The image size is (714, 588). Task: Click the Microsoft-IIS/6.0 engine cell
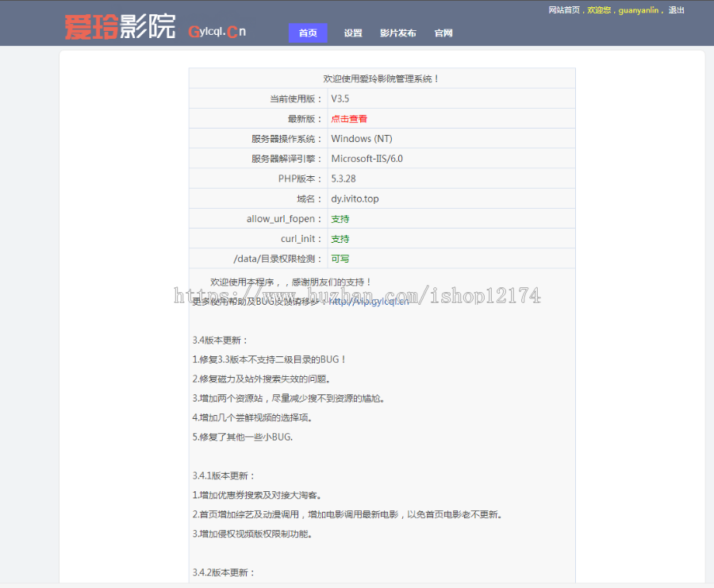point(369,158)
